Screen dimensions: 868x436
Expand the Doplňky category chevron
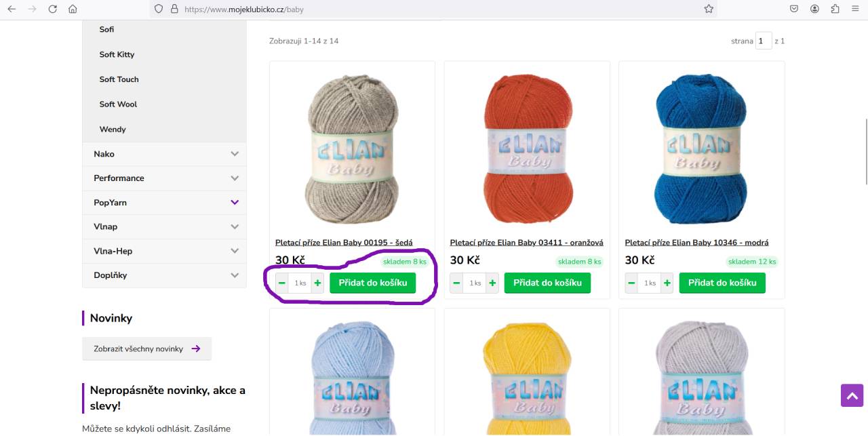235,275
